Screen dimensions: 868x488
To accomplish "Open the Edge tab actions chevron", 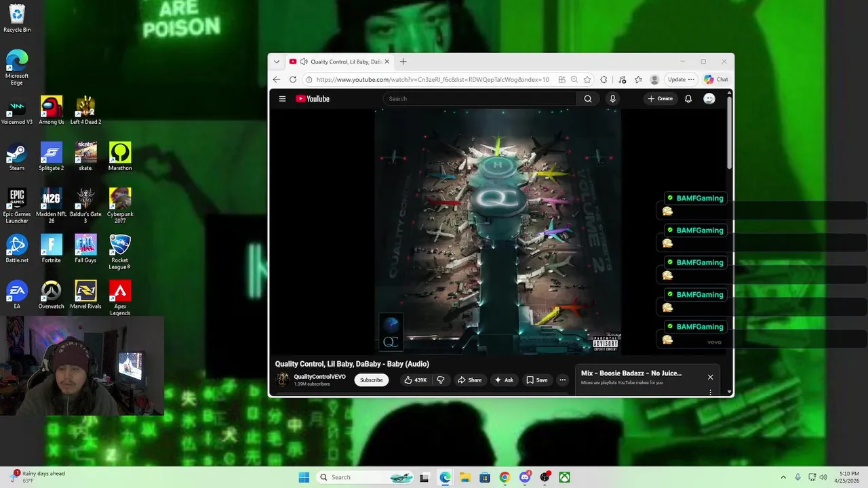I will click(x=277, y=62).
